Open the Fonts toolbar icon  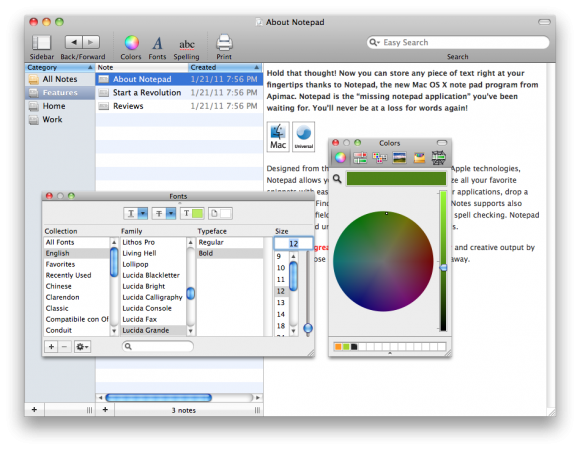pos(157,43)
